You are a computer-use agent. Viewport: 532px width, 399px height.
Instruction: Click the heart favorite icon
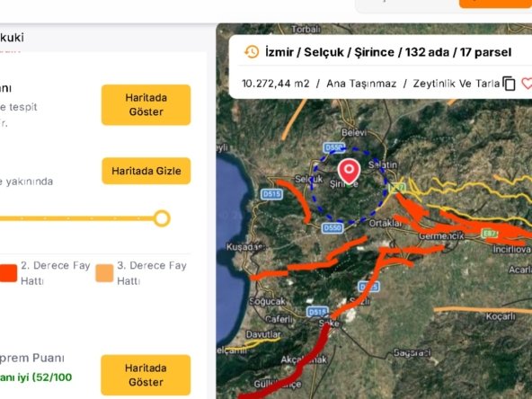tap(527, 84)
